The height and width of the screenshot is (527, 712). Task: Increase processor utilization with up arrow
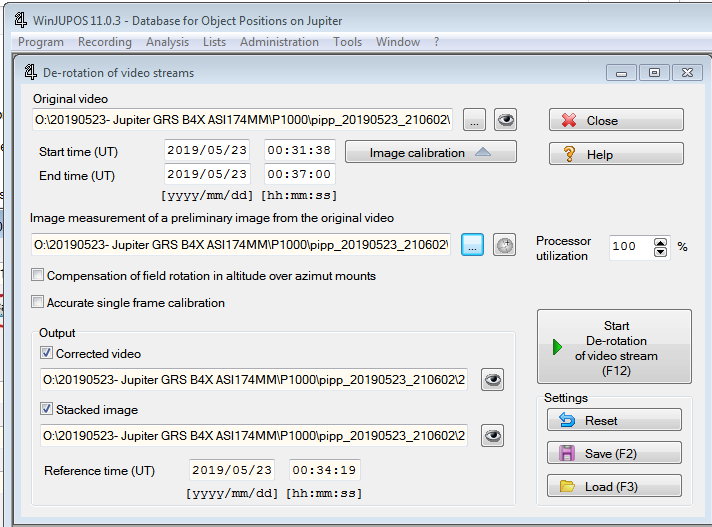[x=661, y=242]
